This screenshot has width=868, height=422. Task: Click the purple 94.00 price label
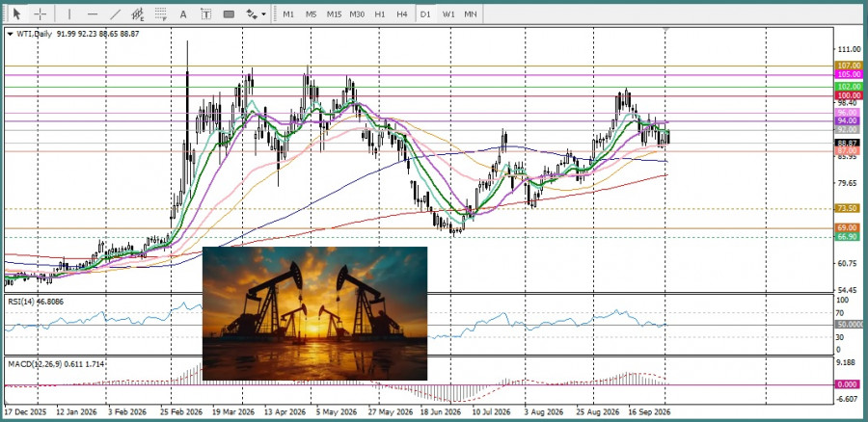tap(848, 120)
